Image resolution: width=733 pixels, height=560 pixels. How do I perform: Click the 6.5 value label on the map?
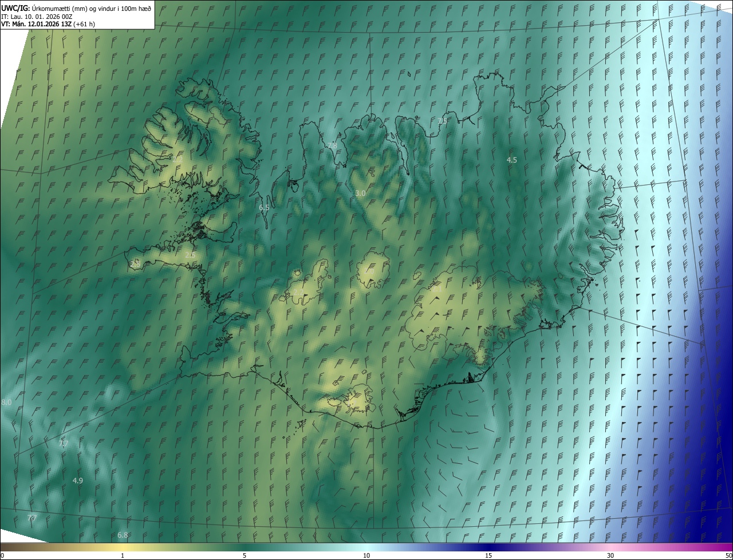264,208
